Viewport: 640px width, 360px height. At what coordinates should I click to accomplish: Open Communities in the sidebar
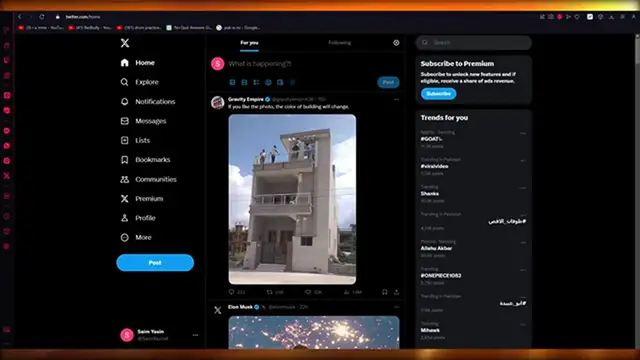[x=149, y=179]
